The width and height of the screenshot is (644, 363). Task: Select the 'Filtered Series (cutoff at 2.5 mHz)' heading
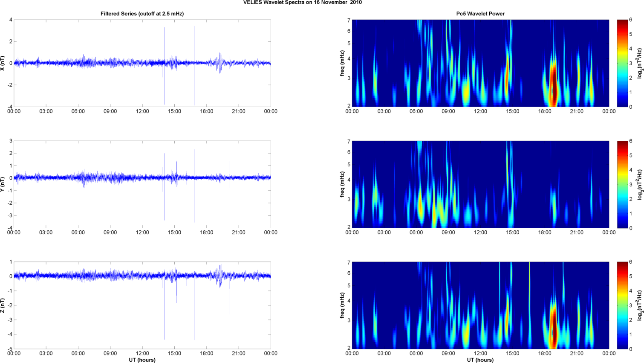coord(142,14)
